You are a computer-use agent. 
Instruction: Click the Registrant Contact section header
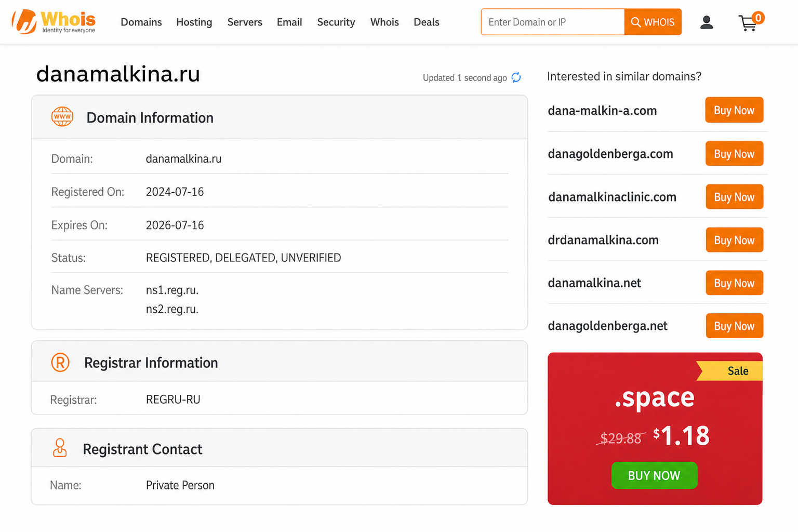point(280,448)
